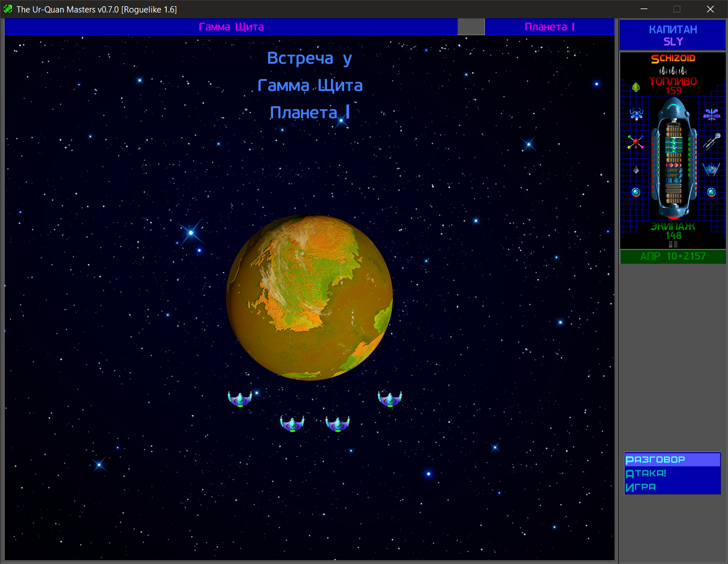Click the ЭКИПАЖ 148 crew readout
Screen dimensions: 728x564
(673, 231)
